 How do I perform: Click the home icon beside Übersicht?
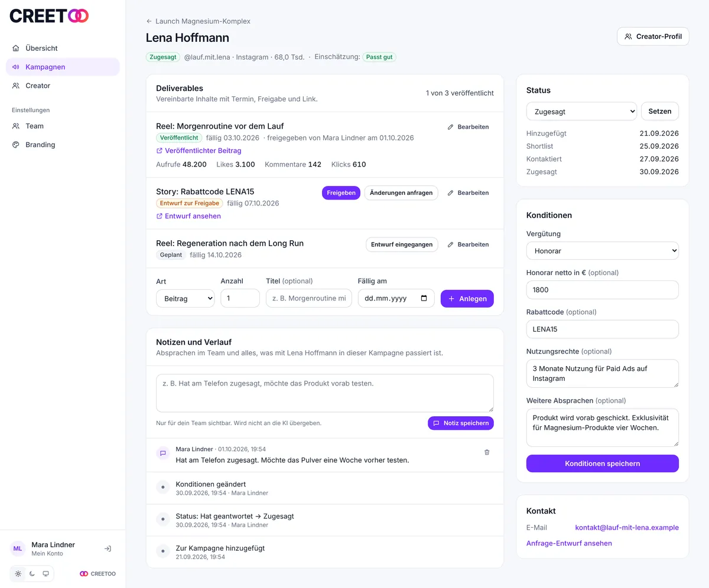point(16,48)
